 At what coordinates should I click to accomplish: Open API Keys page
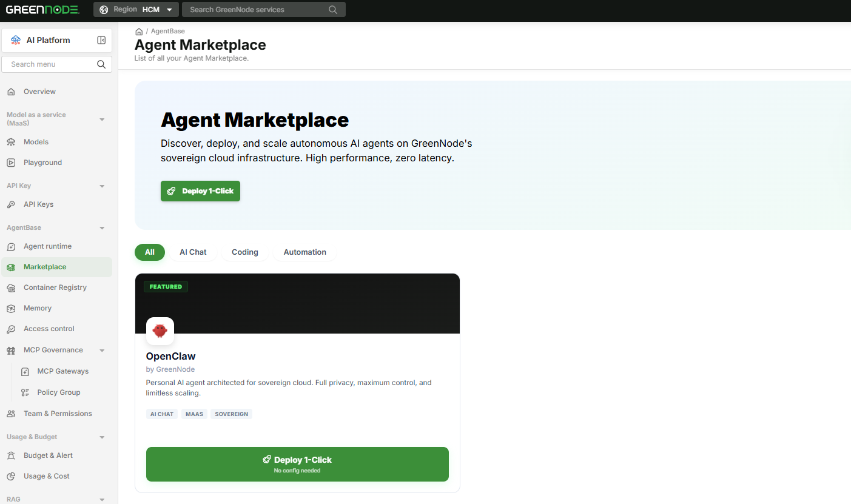coord(57,204)
